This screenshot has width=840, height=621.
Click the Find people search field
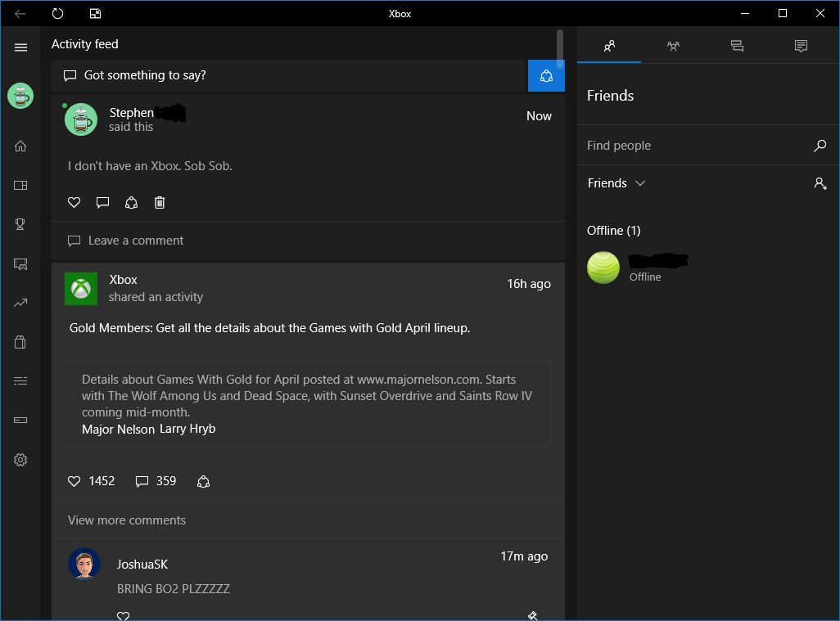coord(708,146)
